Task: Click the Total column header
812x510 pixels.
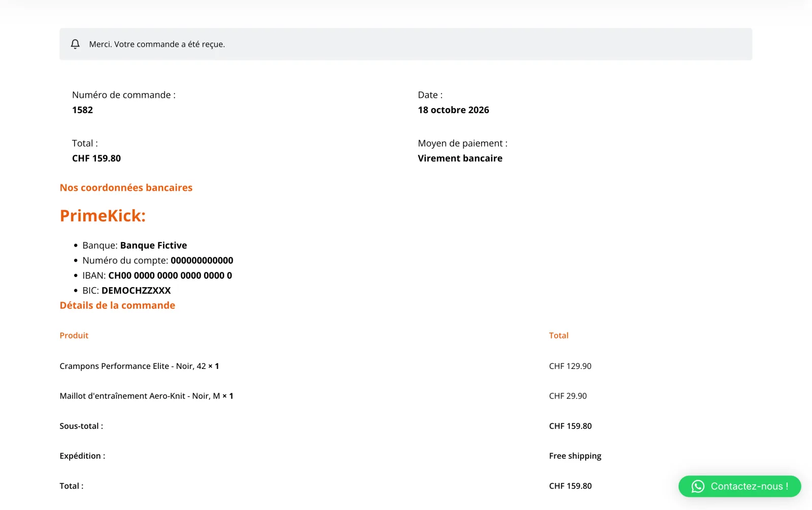Action: [x=559, y=335]
